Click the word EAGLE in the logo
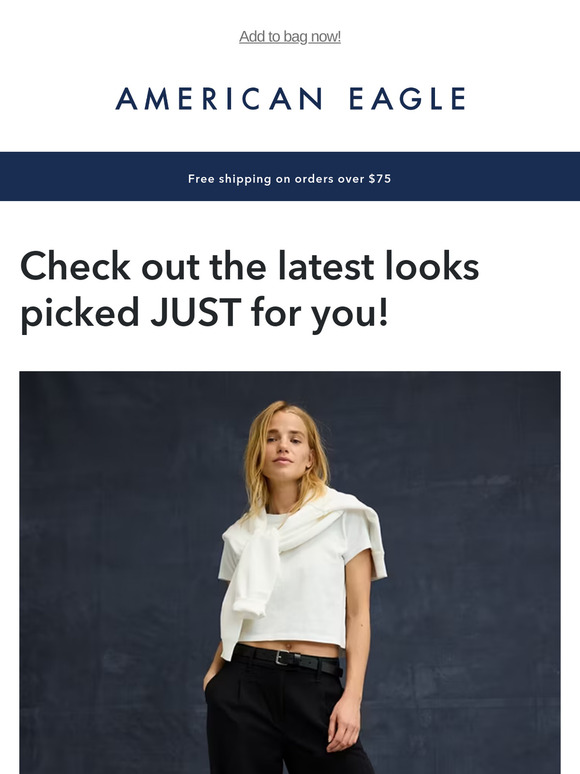This screenshot has width=580, height=774. coord(407,98)
